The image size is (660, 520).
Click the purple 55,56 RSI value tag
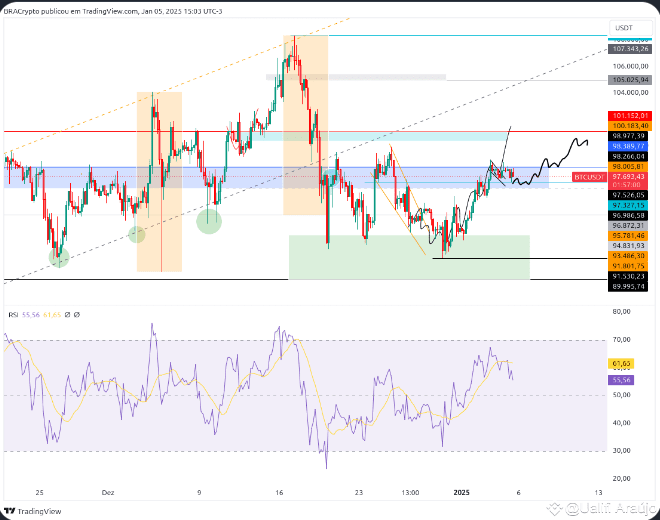click(622, 380)
